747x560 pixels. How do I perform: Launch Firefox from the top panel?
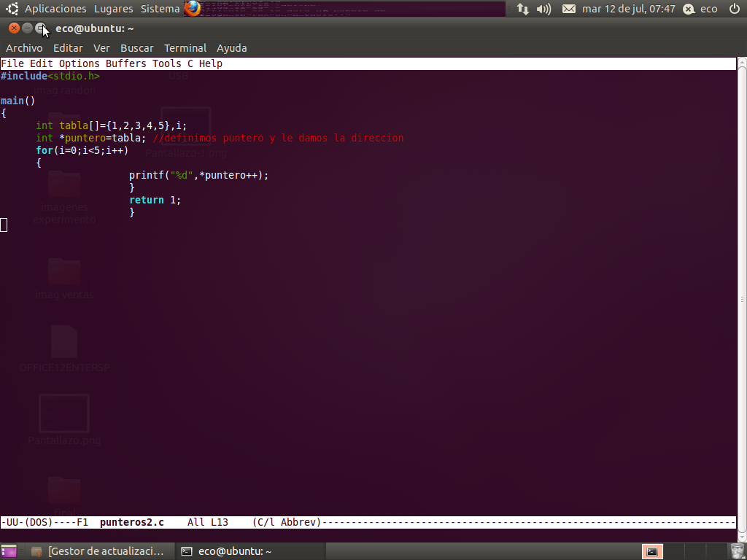tap(193, 9)
